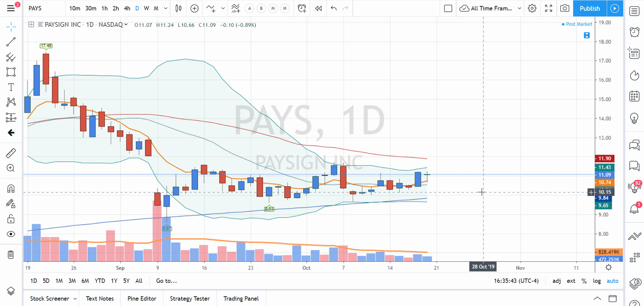Expand the PAYSIGN INC legend plus box
This screenshot has height=306, width=644.
[x=31, y=25]
